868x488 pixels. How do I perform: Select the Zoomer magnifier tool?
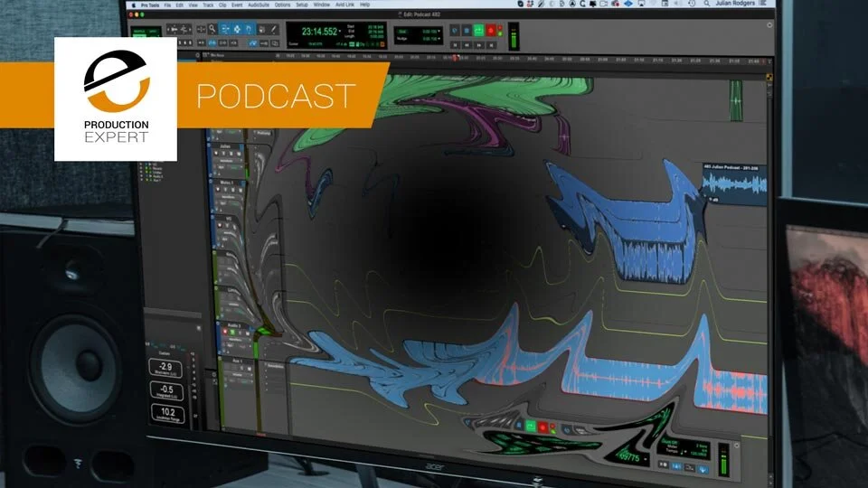[x=212, y=29]
